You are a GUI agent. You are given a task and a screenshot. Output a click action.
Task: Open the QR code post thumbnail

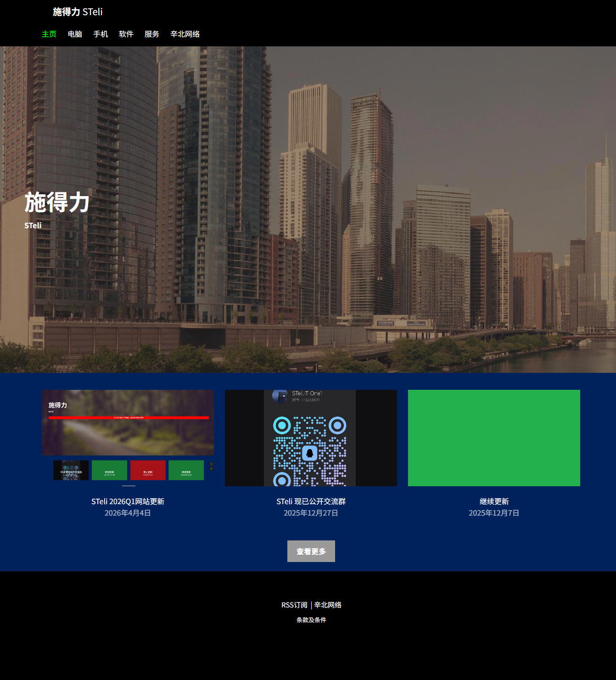point(311,438)
